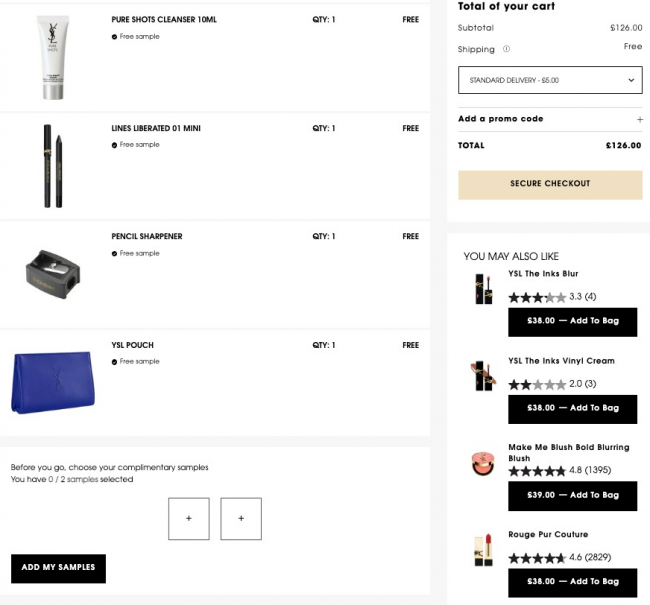Screen dimensions: 650x605
Task: Open the Rouge Pur Couture product link
Action: click(548, 535)
